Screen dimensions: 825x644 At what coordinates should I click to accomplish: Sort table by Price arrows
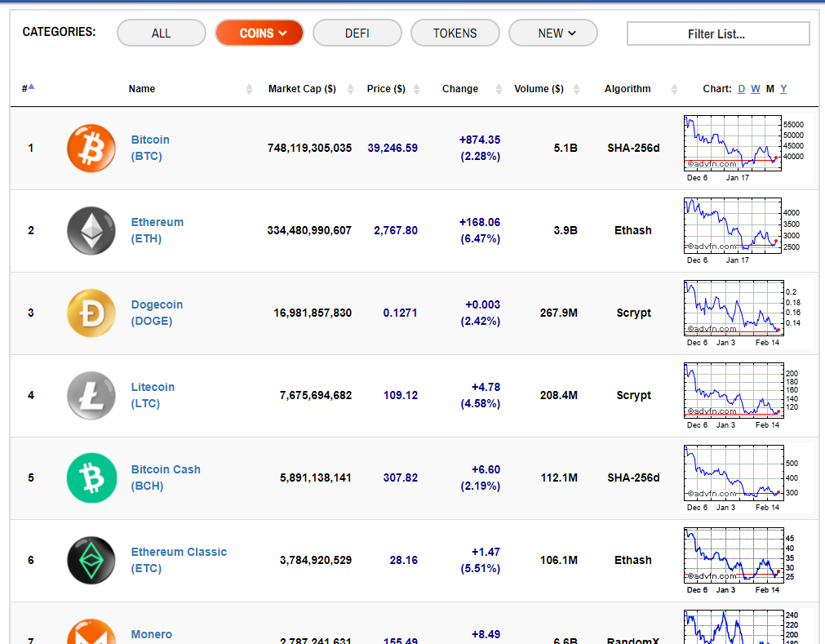417,90
